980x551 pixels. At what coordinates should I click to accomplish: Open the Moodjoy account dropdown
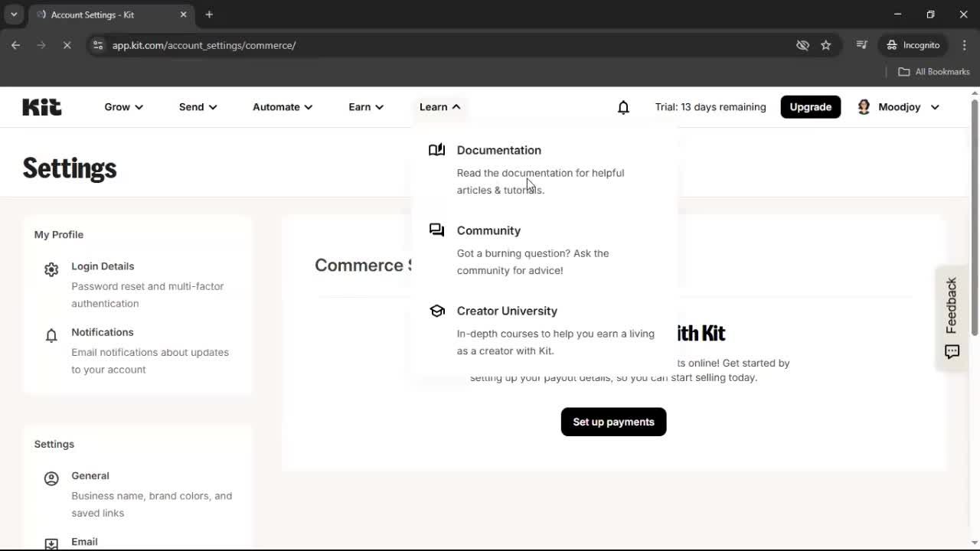899,107
